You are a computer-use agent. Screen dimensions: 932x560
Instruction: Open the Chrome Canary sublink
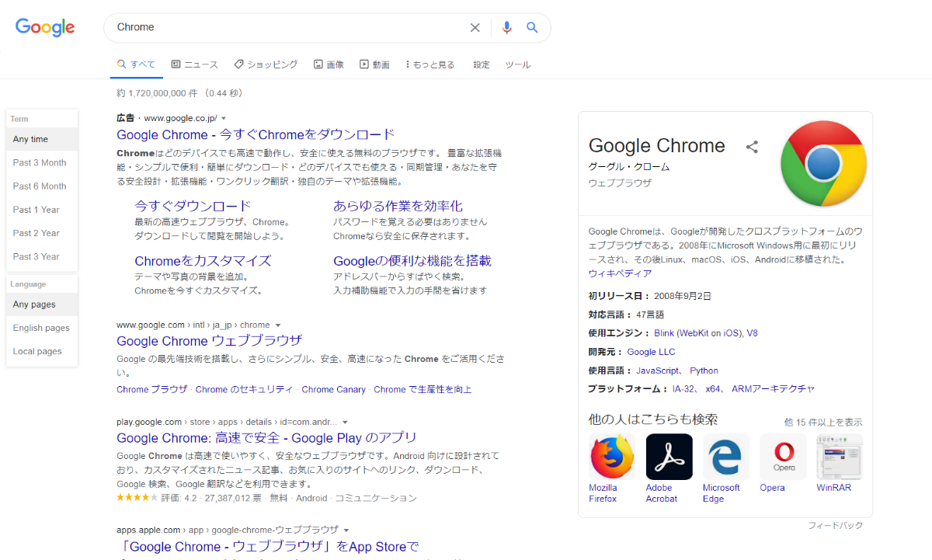coord(333,389)
